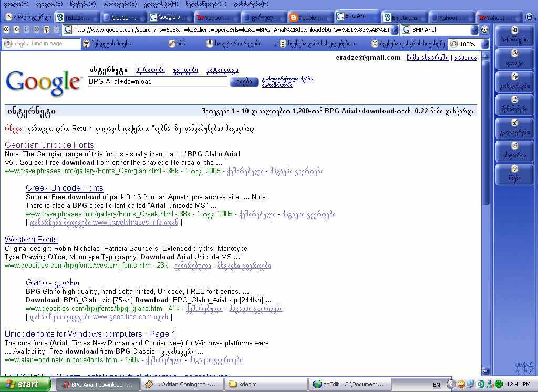This screenshot has height=392, width=538.
Task: Open the Windows start button
Action: coord(25,385)
